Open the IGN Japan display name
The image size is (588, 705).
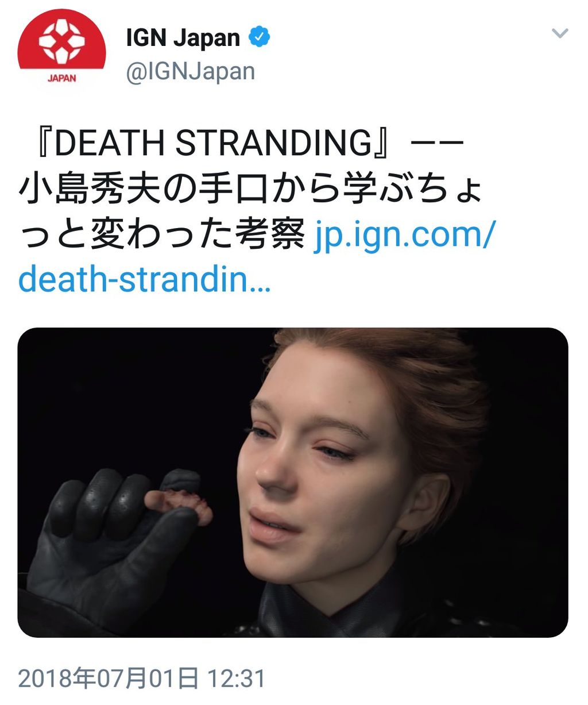pos(183,38)
